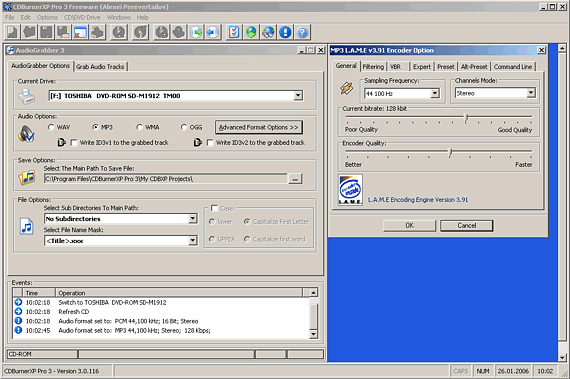Click the blue arrow disc toolbar icon

click(x=212, y=32)
